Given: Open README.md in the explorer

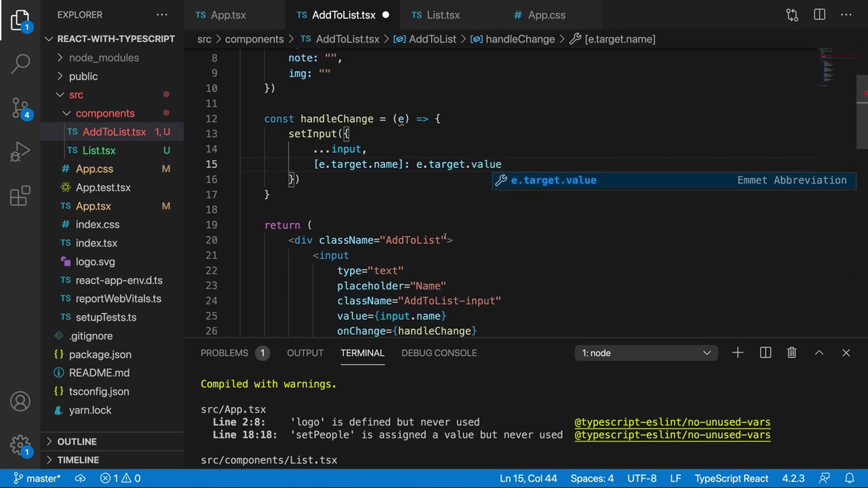Looking at the screenshot, I should [112, 373].
